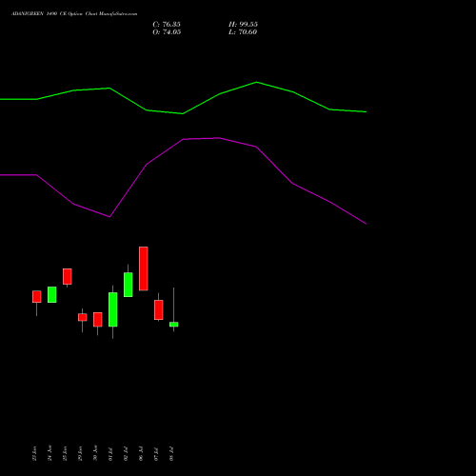Select the 01 Jul date label
The height and width of the screenshot is (476, 476).
click(110, 454)
